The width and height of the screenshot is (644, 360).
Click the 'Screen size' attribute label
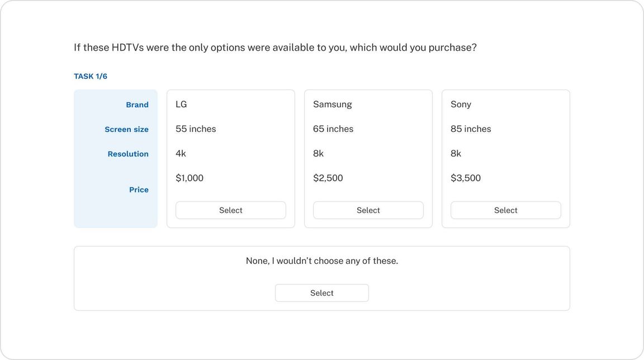(126, 129)
